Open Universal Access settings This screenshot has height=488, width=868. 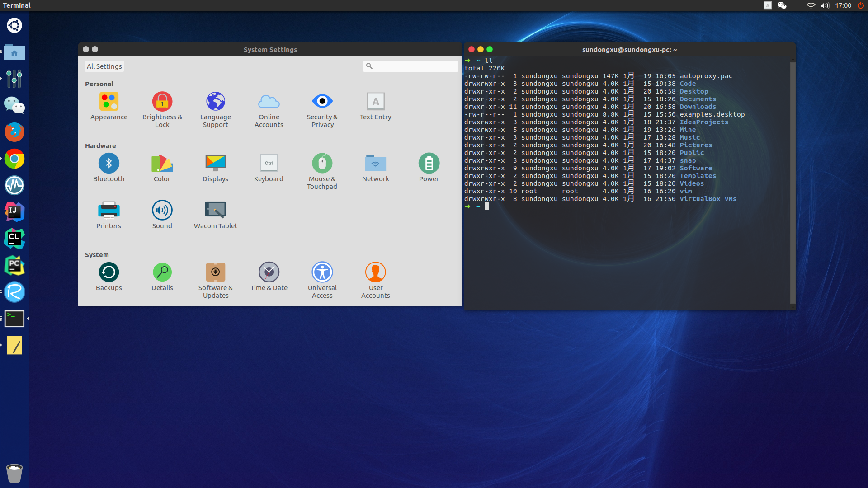coord(322,272)
